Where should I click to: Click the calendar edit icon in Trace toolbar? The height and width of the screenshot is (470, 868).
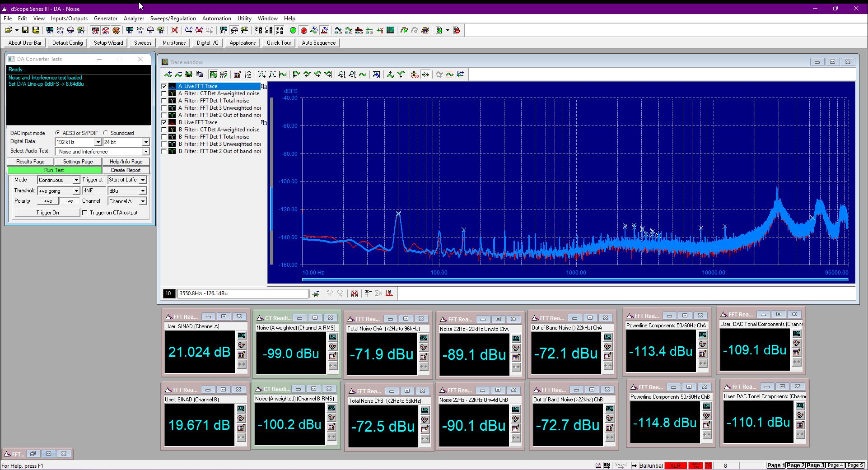(x=237, y=74)
